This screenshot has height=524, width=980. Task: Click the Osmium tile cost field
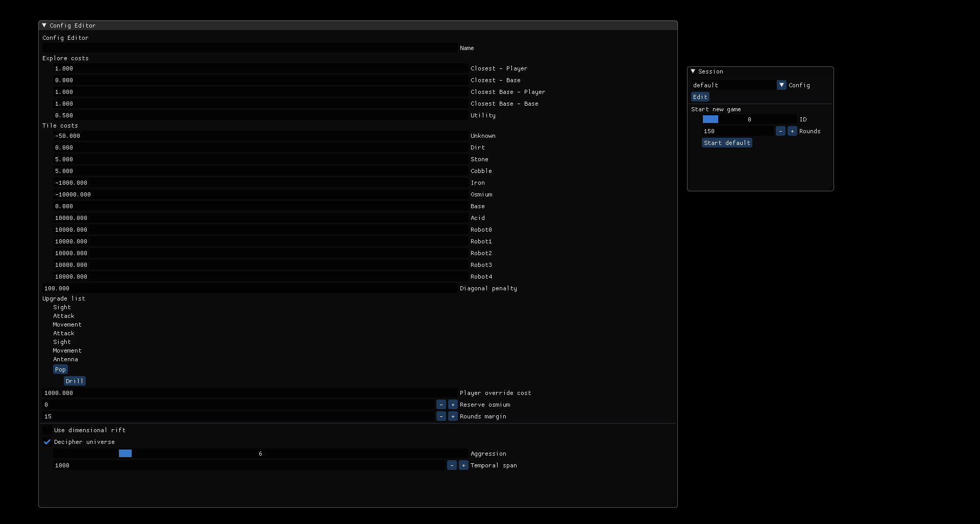pos(261,194)
